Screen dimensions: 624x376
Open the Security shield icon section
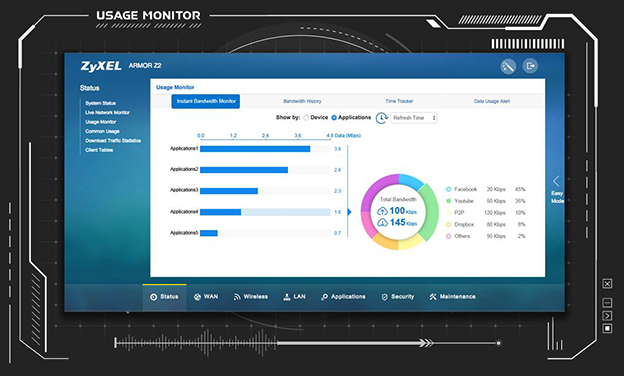coord(384,297)
